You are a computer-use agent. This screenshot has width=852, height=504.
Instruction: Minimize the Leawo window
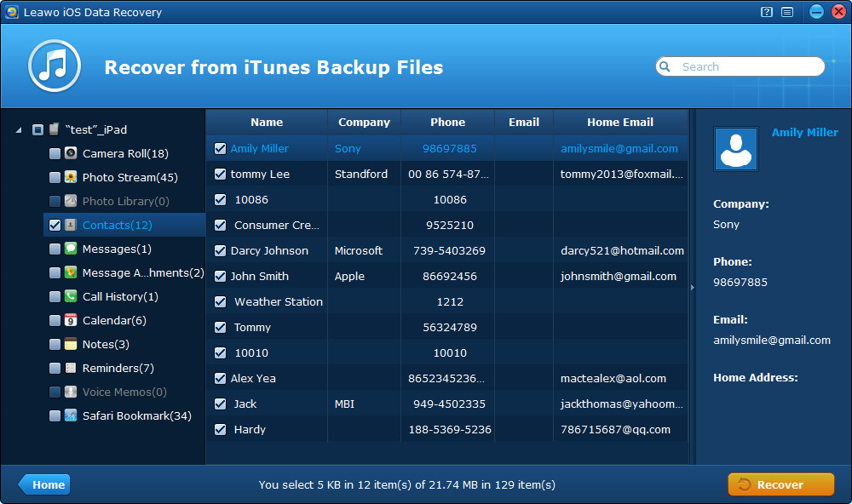coord(816,11)
